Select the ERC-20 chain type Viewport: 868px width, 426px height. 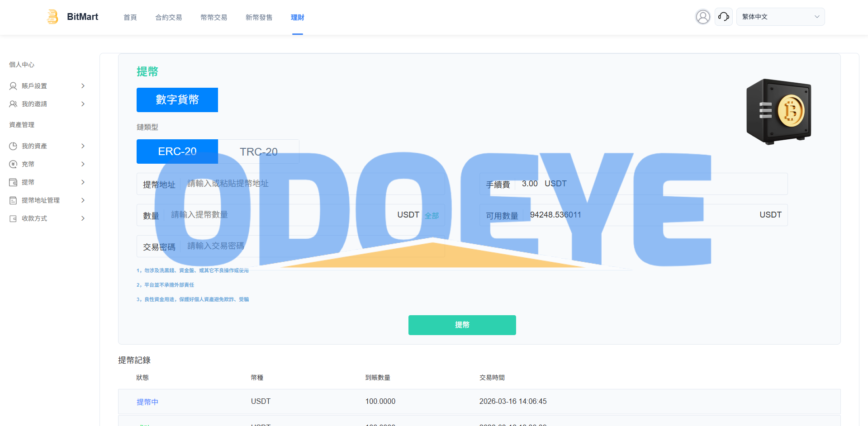(x=177, y=151)
